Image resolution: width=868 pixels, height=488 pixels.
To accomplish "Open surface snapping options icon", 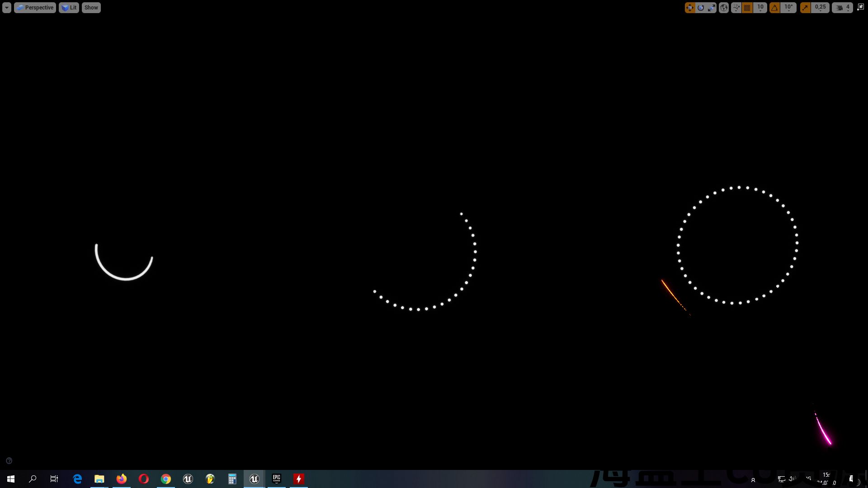I will pyautogui.click(x=736, y=8).
